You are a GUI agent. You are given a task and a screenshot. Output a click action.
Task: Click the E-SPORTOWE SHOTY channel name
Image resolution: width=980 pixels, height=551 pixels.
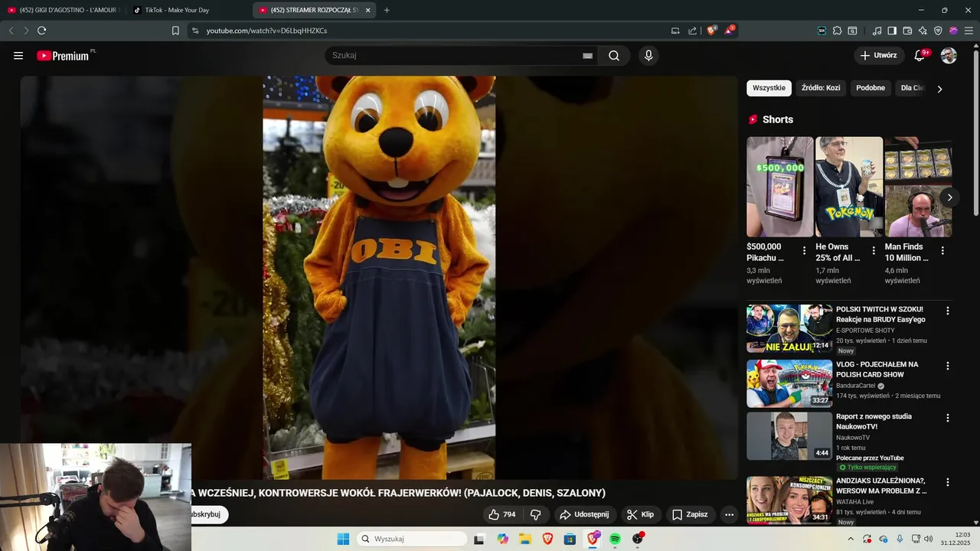click(x=865, y=331)
